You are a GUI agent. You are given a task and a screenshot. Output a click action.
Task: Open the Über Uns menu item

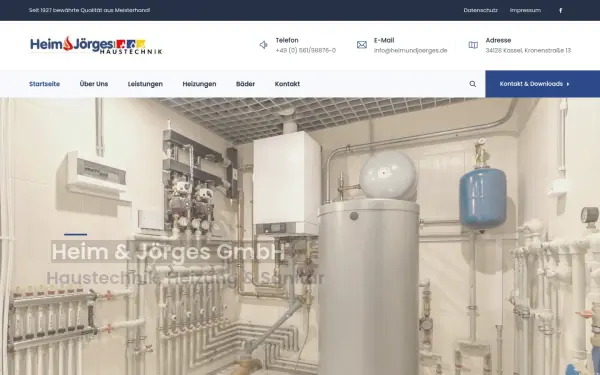click(x=94, y=84)
